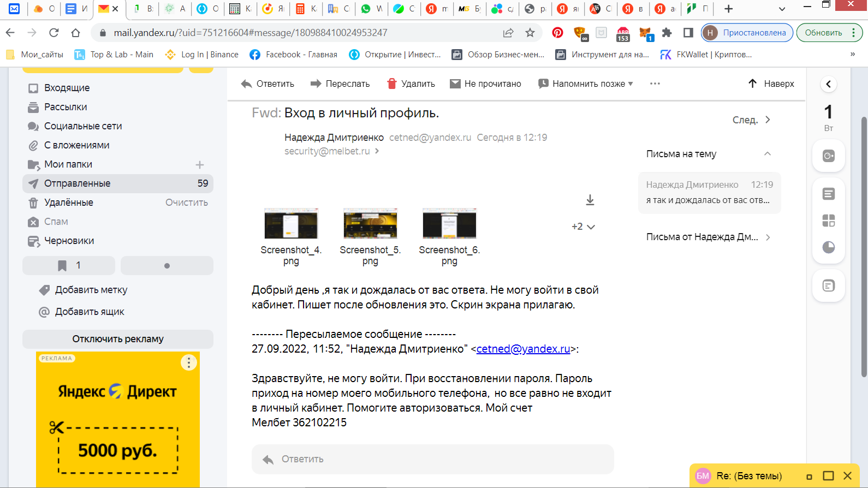Open the Inbox folder
868x488 pixels.
click(67, 88)
